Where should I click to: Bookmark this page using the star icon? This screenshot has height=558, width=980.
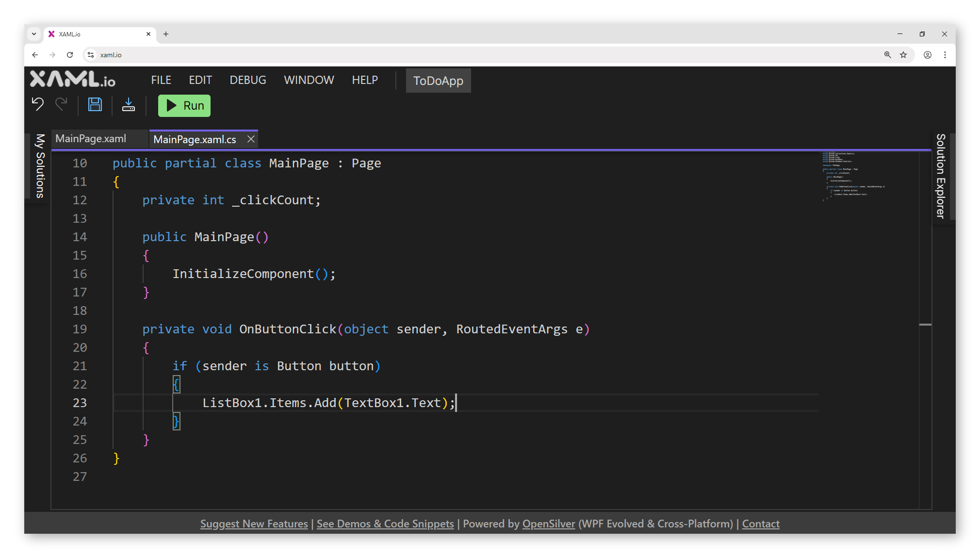903,55
